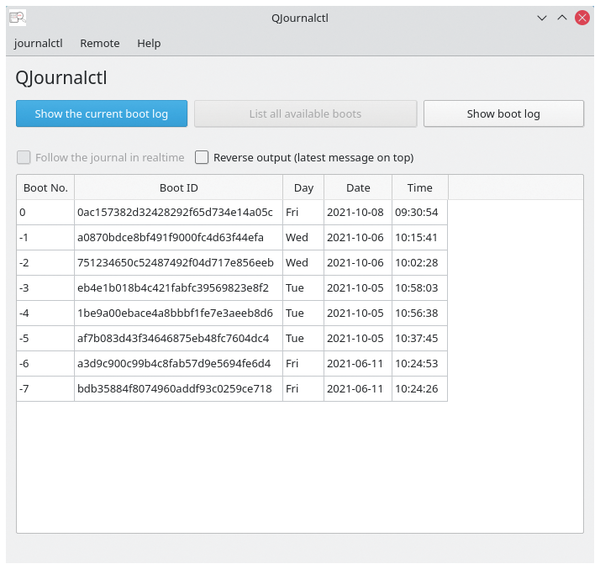Select boot ID 751234650c52487492f04d717e856eeb

coord(179,263)
